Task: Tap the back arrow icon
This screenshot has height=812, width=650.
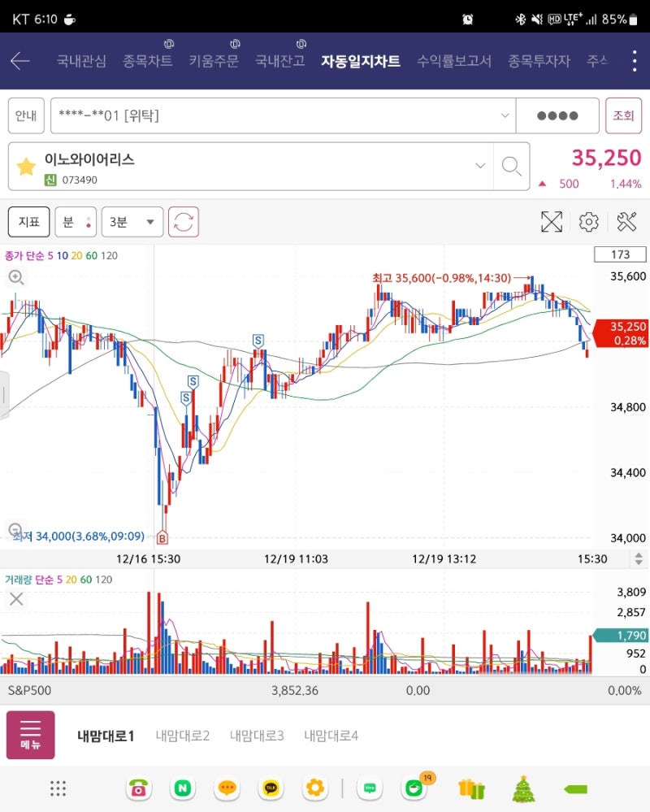Action: pos(20,61)
